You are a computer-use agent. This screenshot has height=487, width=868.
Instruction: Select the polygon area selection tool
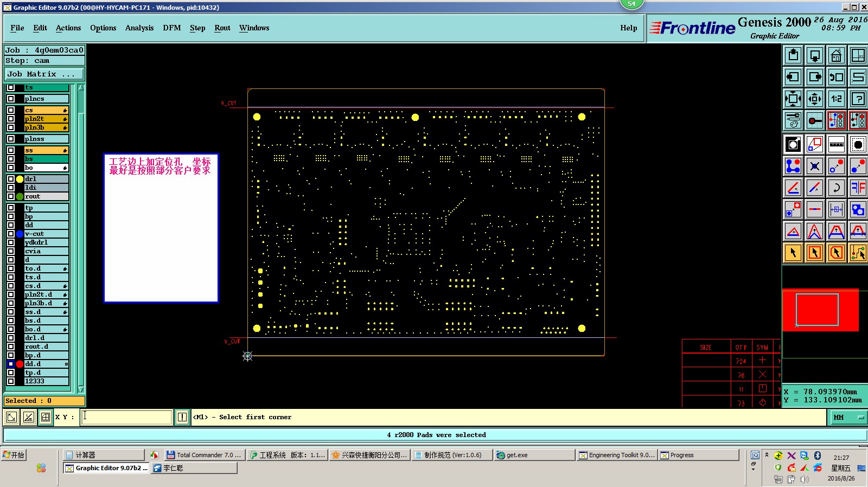837,253
